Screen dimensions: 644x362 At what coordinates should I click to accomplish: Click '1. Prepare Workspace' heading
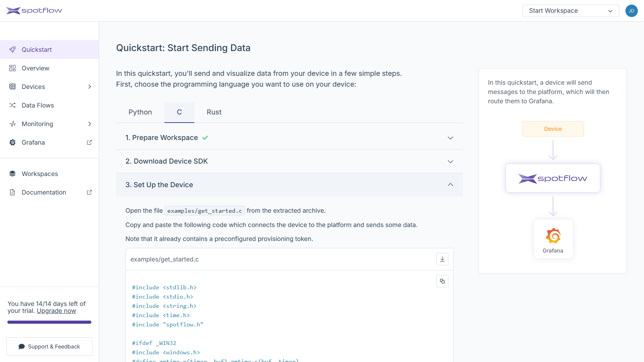pyautogui.click(x=161, y=138)
